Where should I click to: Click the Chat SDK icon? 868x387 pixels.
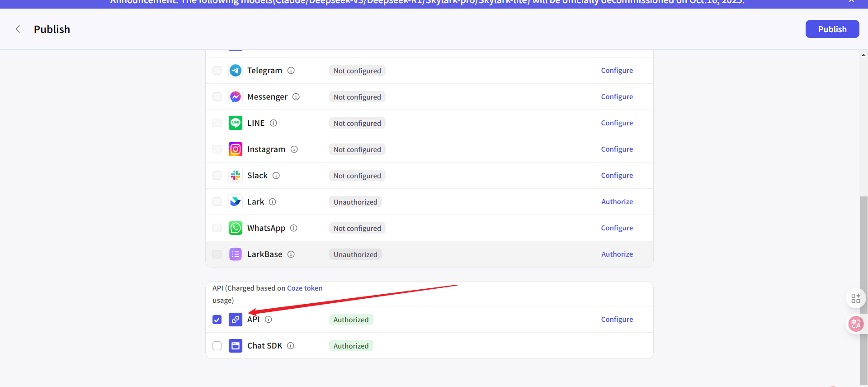pyautogui.click(x=235, y=346)
